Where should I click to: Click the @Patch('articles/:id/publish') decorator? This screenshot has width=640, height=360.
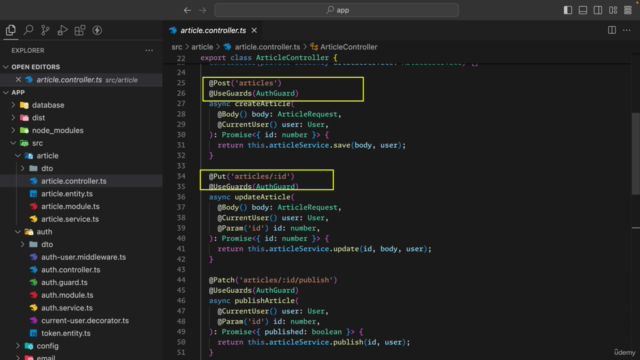[x=273, y=280]
